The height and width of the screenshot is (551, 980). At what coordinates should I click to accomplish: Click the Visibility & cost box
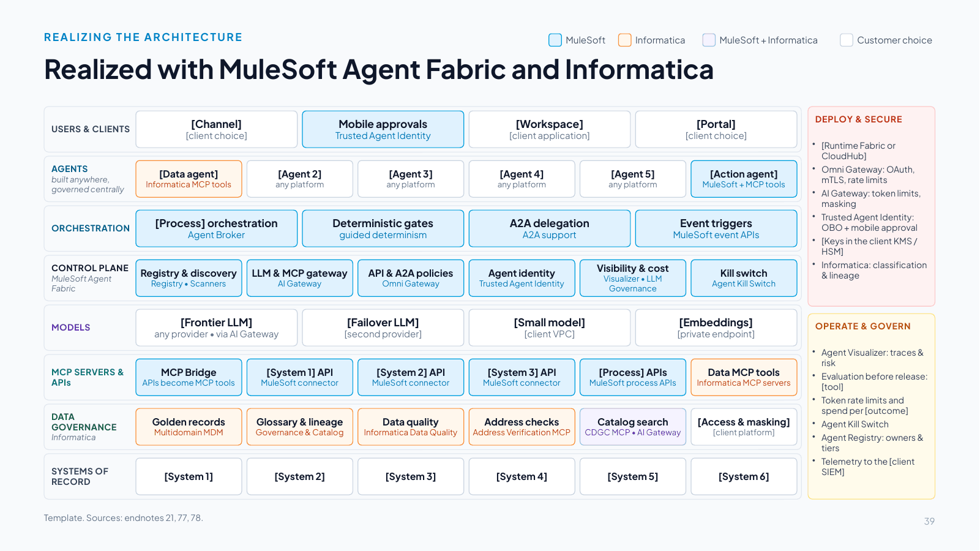pos(633,278)
